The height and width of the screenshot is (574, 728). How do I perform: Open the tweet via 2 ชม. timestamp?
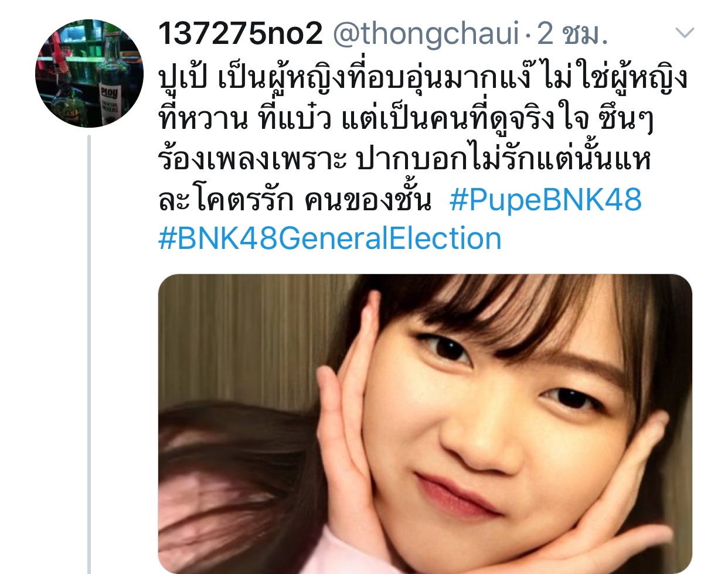(572, 34)
